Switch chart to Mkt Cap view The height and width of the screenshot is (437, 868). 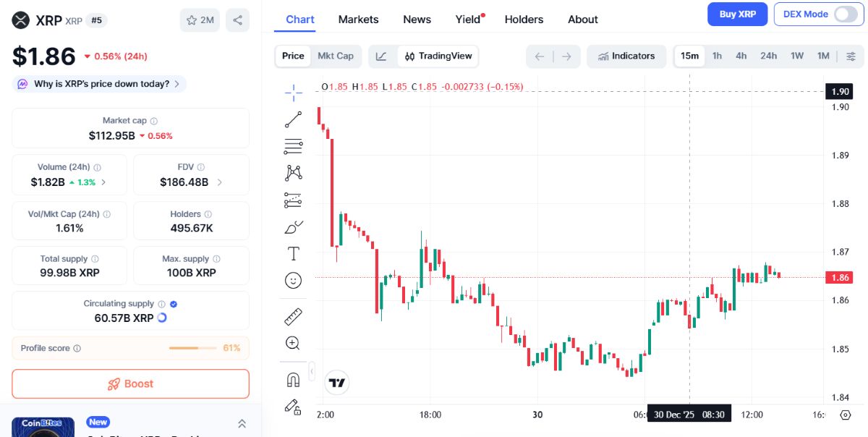click(336, 56)
